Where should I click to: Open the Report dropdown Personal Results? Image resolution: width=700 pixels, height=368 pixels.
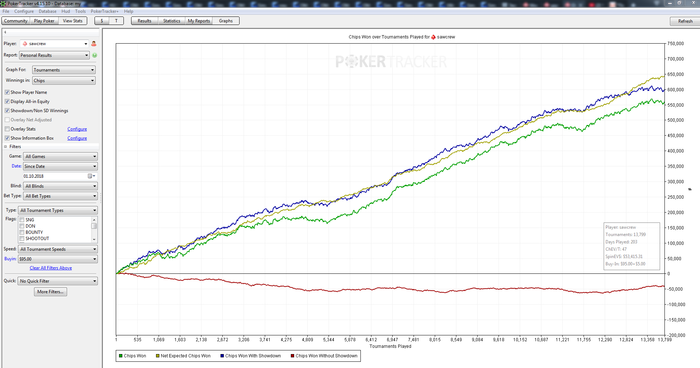click(x=54, y=55)
